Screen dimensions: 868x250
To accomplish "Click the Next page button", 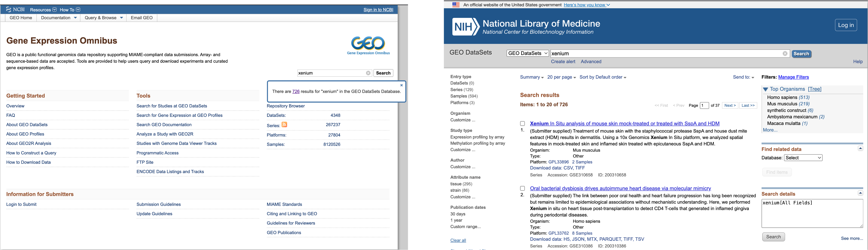I will click(x=730, y=106).
